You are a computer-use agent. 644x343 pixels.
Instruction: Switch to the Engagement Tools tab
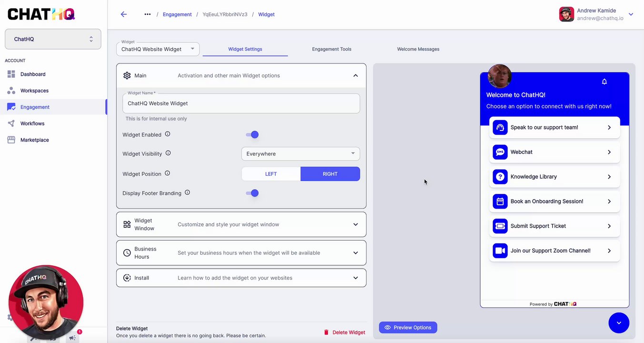tap(332, 49)
